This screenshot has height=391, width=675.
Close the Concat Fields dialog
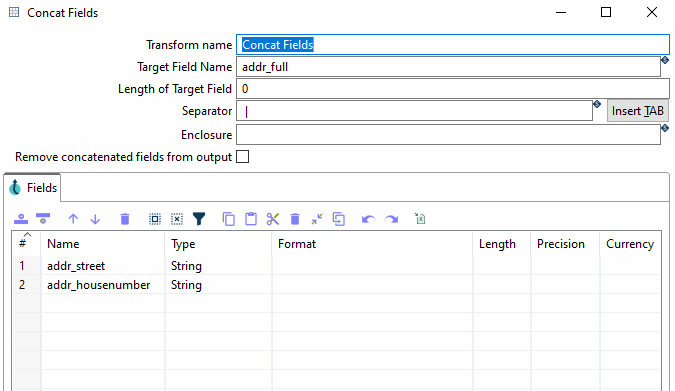point(652,12)
